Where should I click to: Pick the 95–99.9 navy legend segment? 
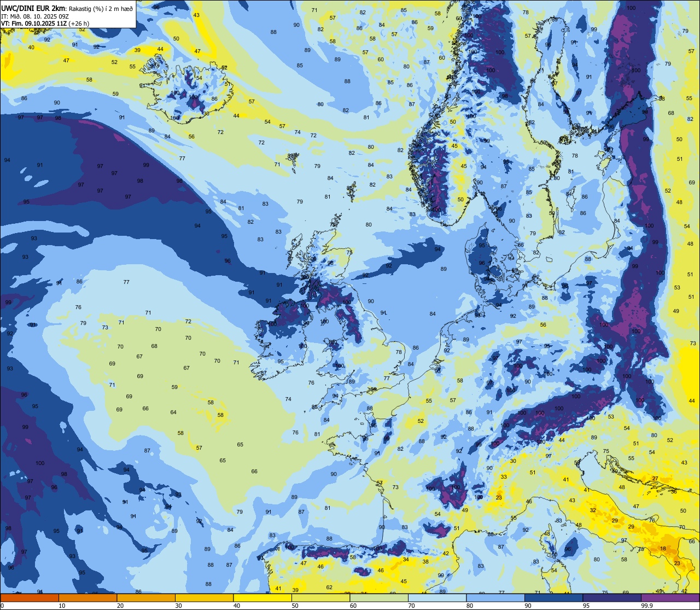coord(612,598)
